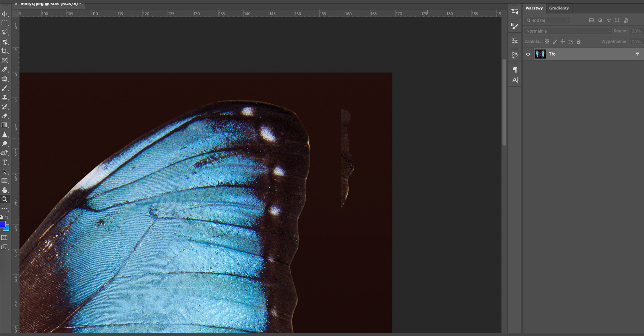Choose the Eraser tool
Image resolution: width=644 pixels, height=336 pixels.
(5, 116)
